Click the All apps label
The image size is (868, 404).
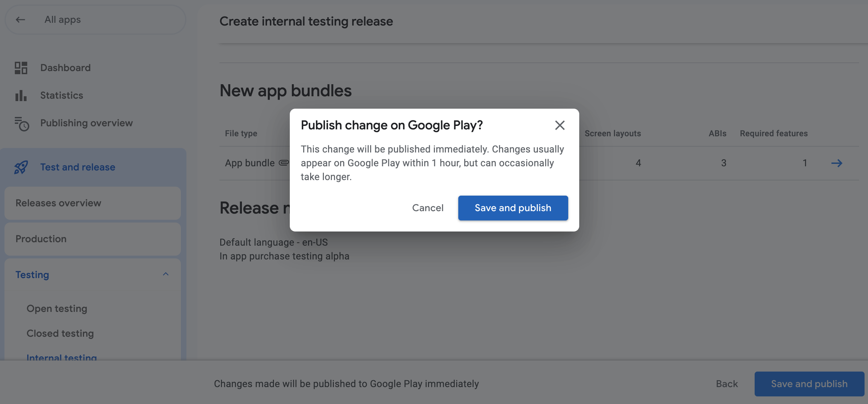[63, 20]
